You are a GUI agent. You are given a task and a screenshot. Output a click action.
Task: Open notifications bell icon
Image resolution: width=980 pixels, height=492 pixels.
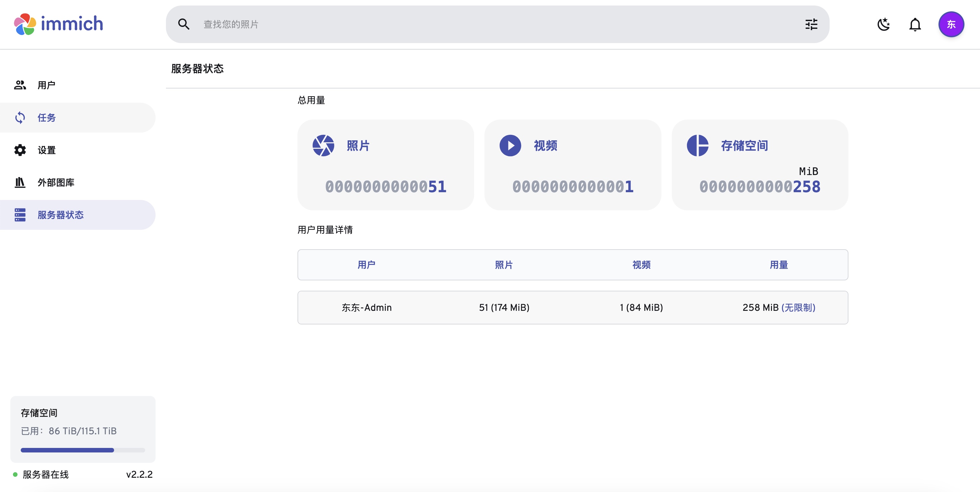[915, 24]
